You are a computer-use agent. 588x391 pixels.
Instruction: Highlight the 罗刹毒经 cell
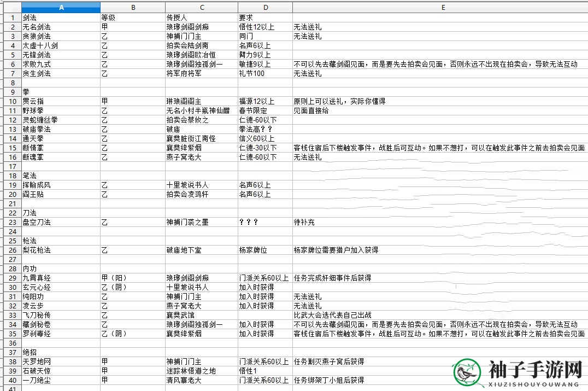[x=61, y=334]
